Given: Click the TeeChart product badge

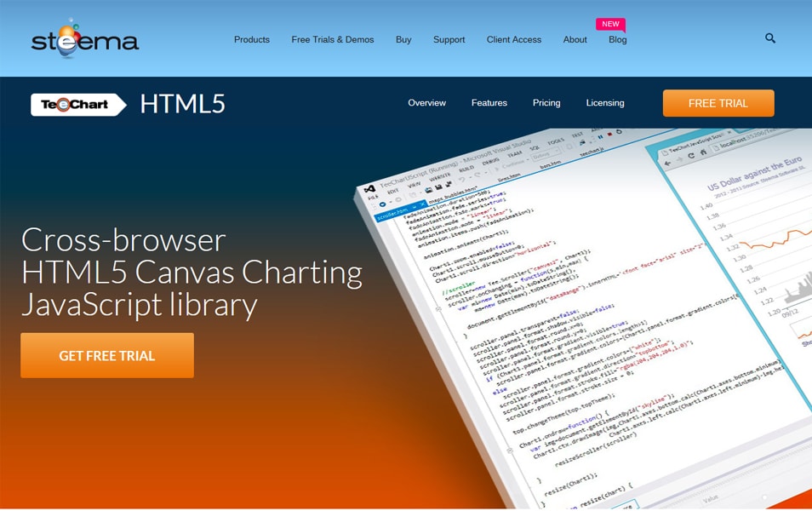Looking at the screenshot, I should (x=78, y=105).
